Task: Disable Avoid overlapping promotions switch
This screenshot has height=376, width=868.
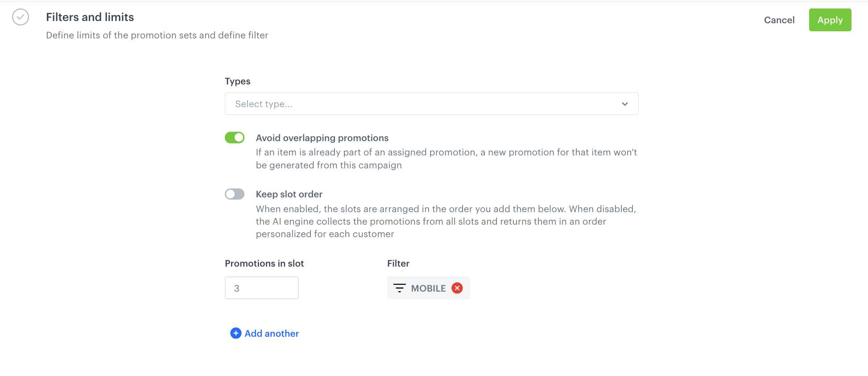Action: (x=235, y=138)
